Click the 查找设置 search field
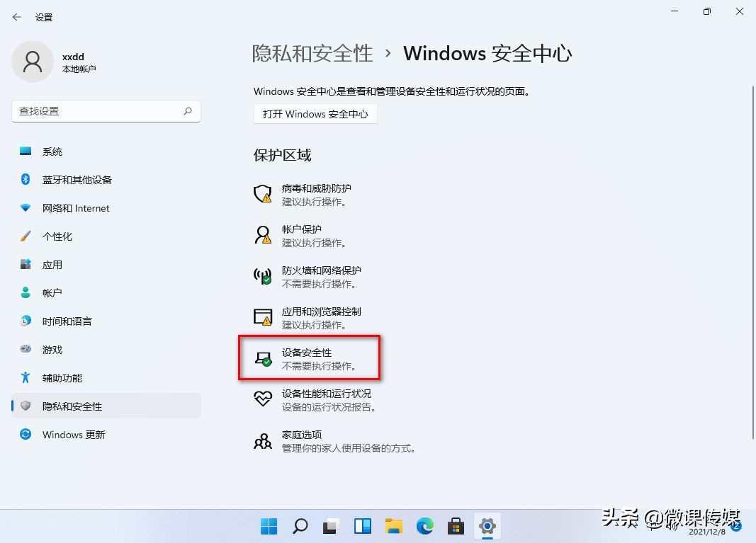Viewport: 756px width, 543px height. coord(106,111)
